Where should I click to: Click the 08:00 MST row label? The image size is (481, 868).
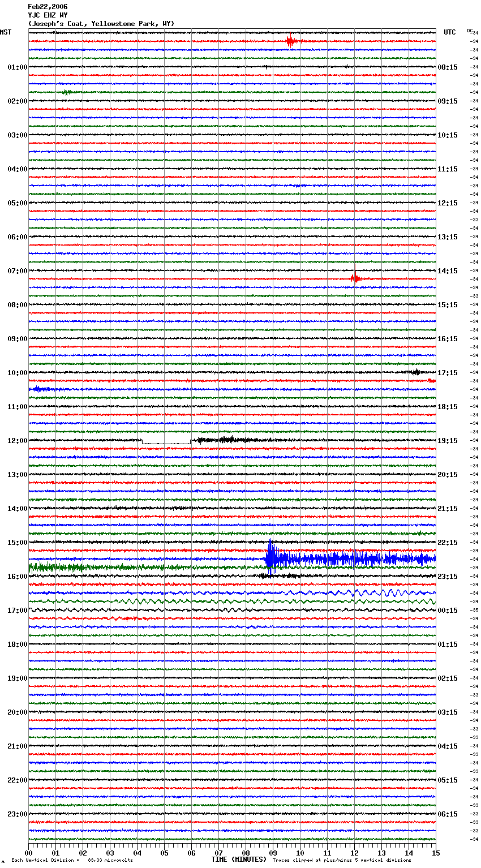(18, 305)
